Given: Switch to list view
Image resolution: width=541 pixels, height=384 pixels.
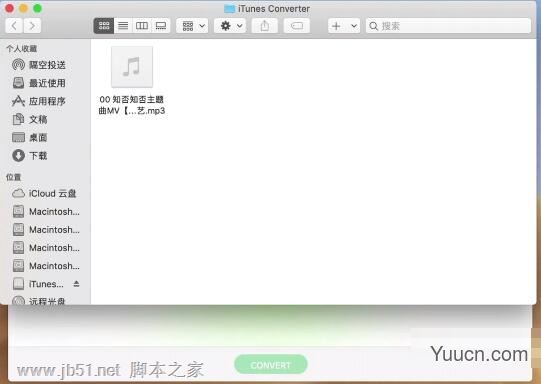Looking at the screenshot, I should click(x=123, y=26).
